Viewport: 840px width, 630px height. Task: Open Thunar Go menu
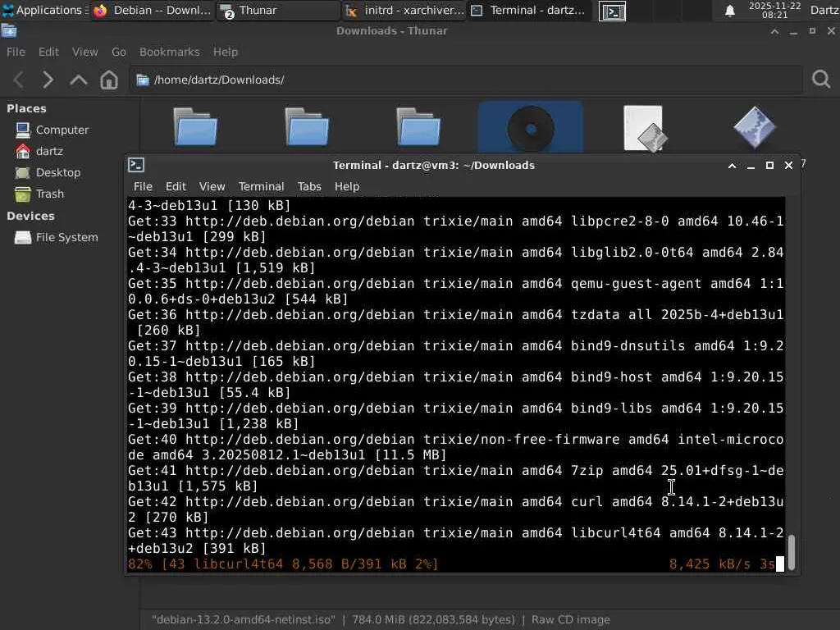tap(119, 52)
